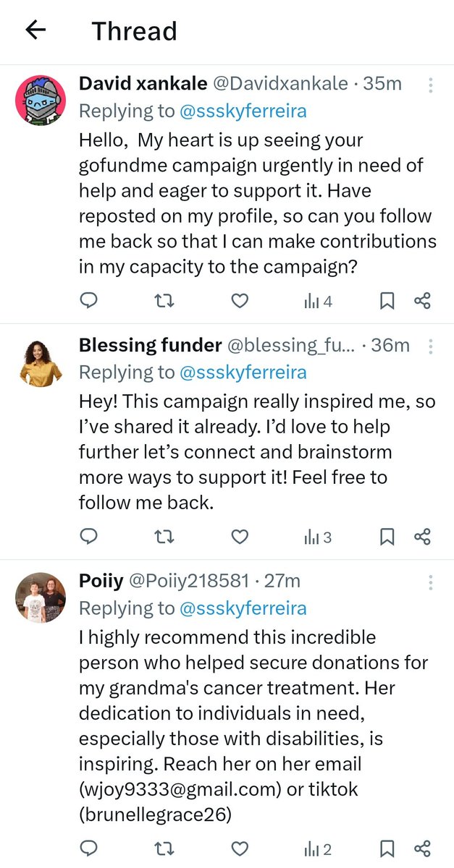Like David xankale's tweet
Screen dimensions: 454x868
click(x=240, y=301)
